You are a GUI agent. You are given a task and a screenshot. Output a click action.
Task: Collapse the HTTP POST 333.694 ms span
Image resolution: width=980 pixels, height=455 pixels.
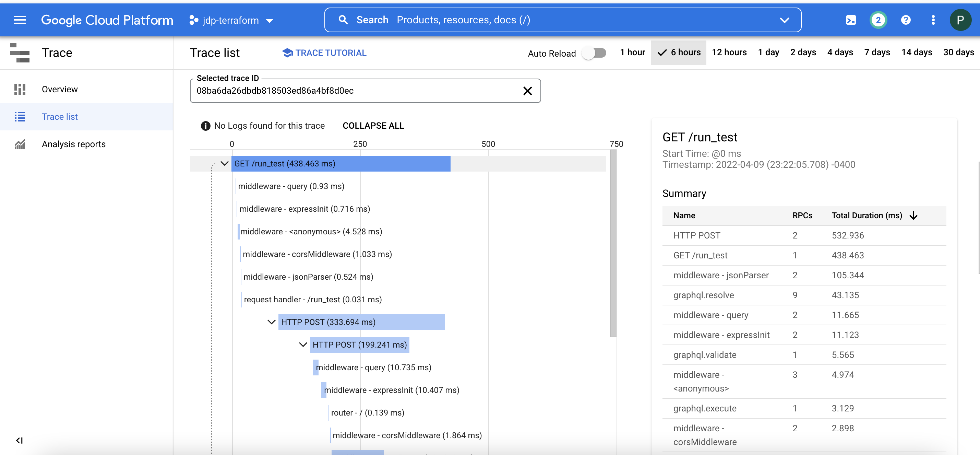[x=271, y=322]
